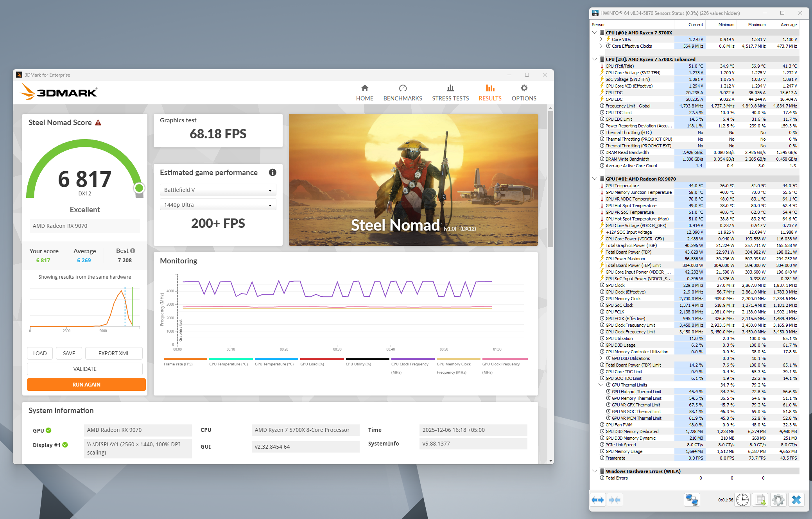Click the EXPORT XML button
The image size is (812, 519).
pos(114,353)
